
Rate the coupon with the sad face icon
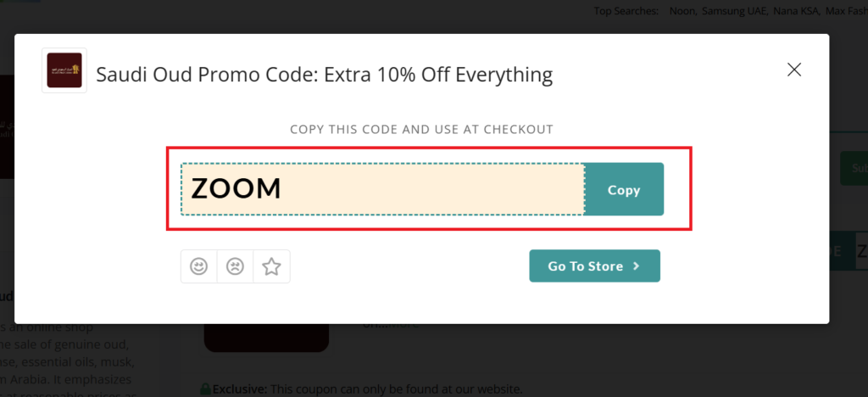236,266
